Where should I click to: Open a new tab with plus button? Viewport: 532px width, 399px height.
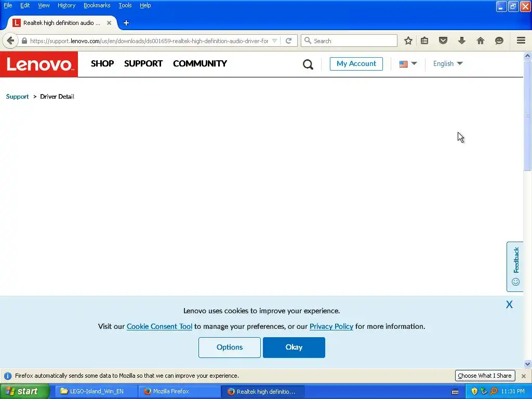(x=126, y=23)
